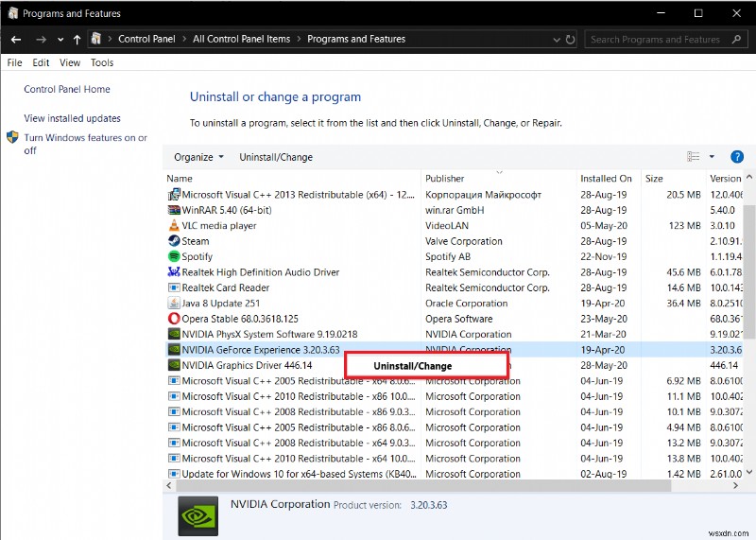756x540 pixels.
Task: Click the NVIDIA Graphics Driver icon
Action: click(x=174, y=365)
